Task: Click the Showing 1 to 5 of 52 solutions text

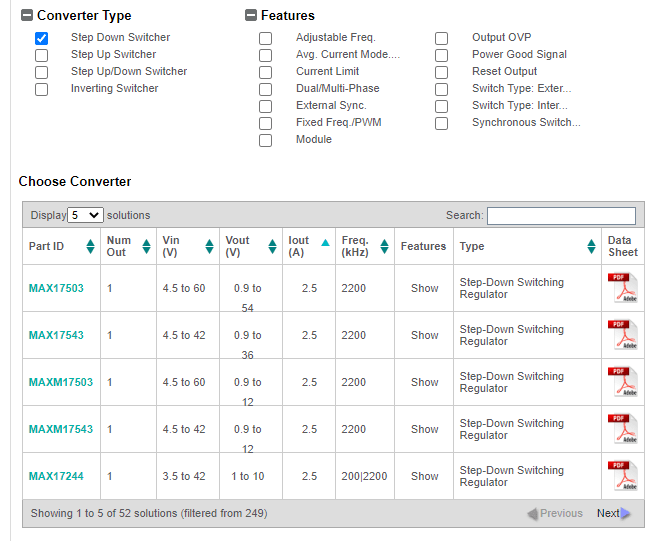Action: click(x=149, y=513)
